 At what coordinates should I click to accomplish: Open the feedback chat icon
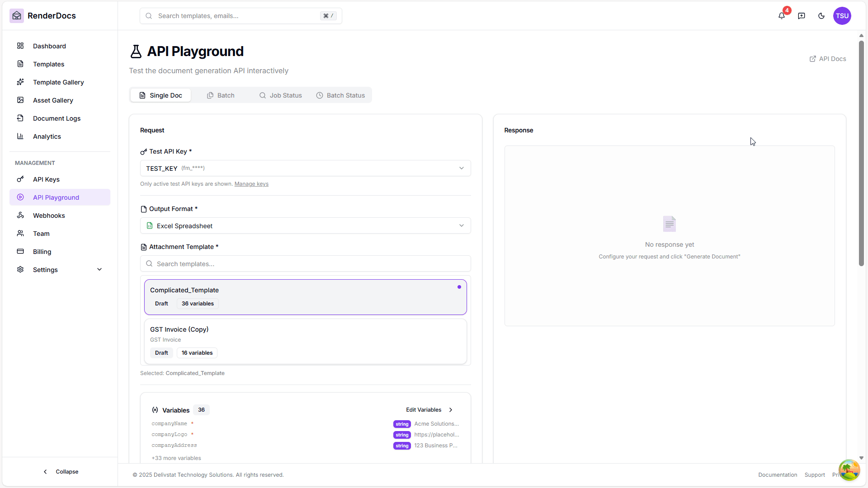point(802,16)
